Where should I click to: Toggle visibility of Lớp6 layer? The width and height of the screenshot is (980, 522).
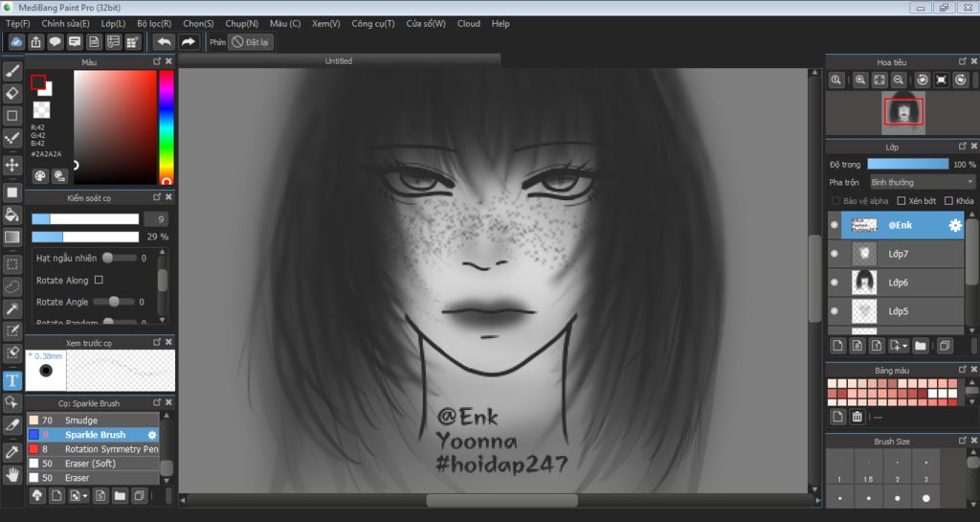coord(835,283)
